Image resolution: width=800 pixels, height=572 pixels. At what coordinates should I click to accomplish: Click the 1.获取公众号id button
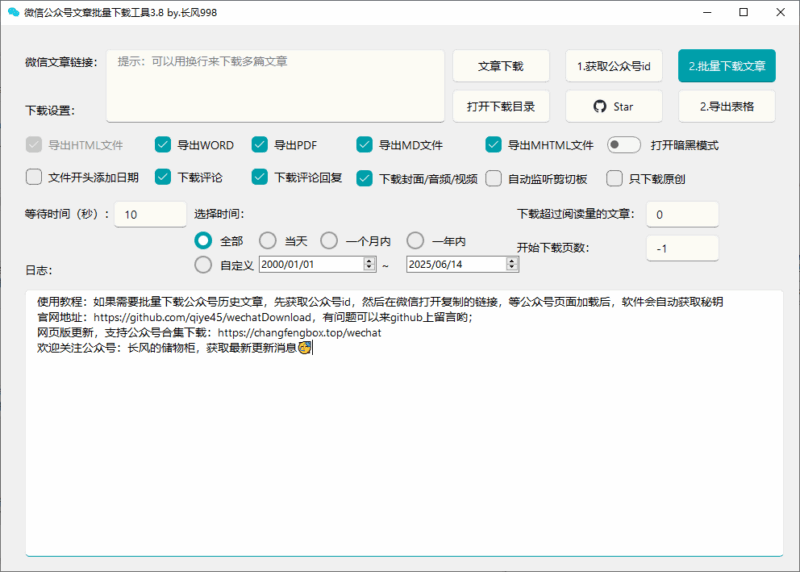(614, 66)
